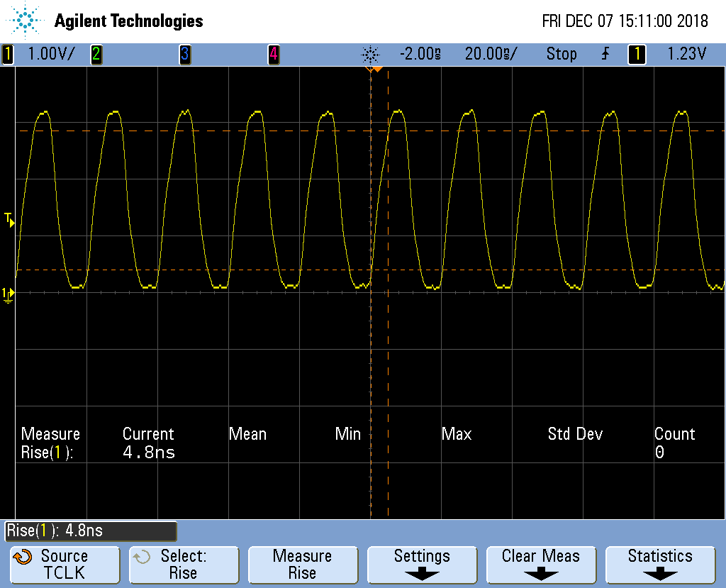This screenshot has height=588, width=726.
Task: Click the upper orange dashed threshold cursor line
Action: [496, 131]
